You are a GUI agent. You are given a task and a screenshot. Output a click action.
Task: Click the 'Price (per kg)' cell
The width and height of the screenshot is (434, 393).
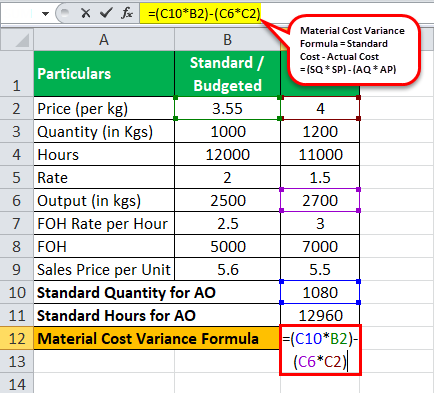(104, 109)
